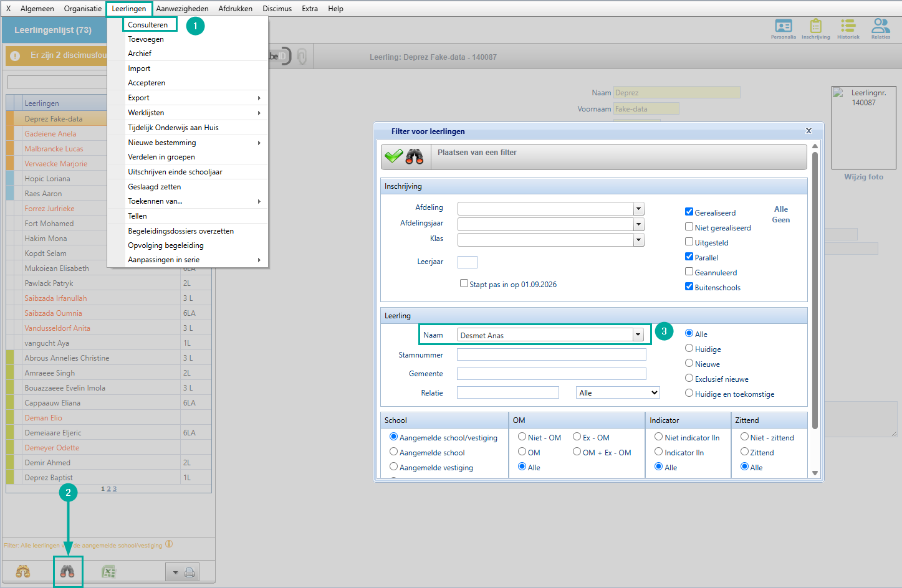Click scroll-down arrow in filter dialog

tap(815, 473)
